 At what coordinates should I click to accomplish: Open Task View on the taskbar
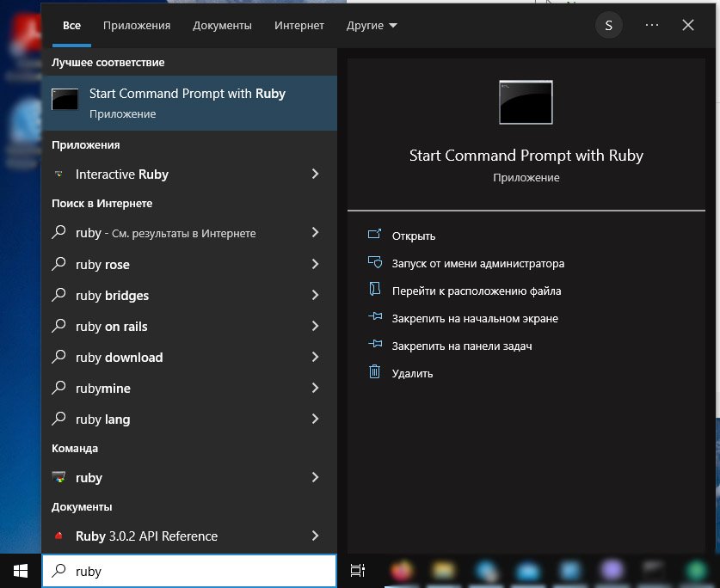[x=358, y=571]
